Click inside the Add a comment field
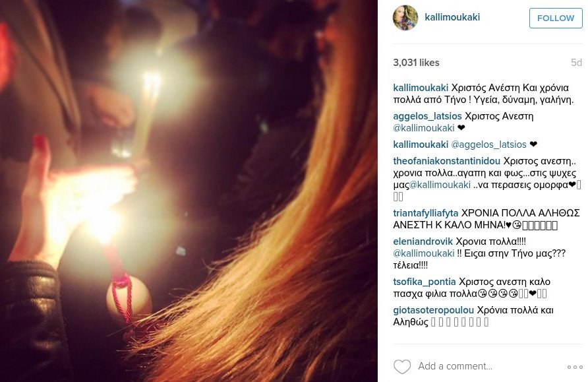This screenshot has height=382, width=588. 489,366
